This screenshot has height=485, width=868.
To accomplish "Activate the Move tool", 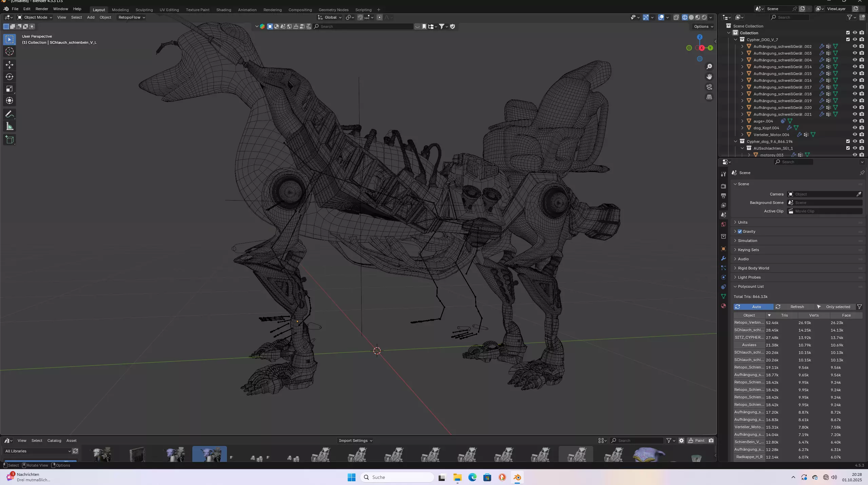I will (9, 64).
